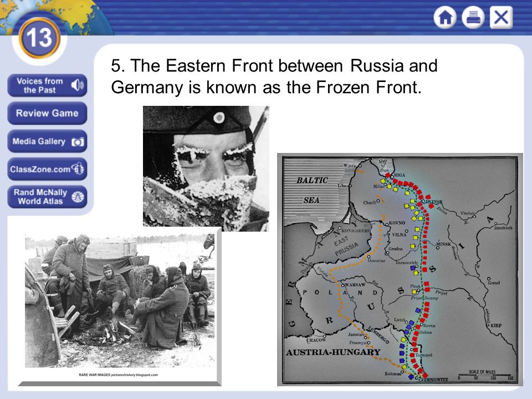Click the MINSK label on the map

click(x=443, y=244)
